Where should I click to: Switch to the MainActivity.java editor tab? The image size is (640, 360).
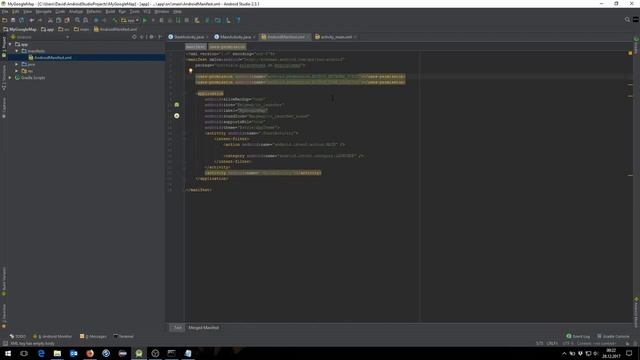pos(235,37)
